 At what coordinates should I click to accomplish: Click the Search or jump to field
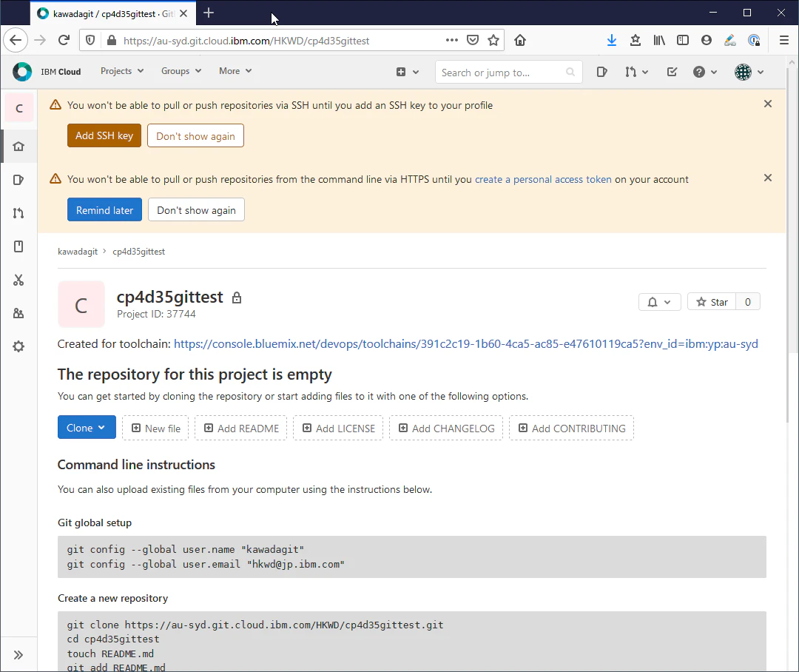(x=508, y=73)
